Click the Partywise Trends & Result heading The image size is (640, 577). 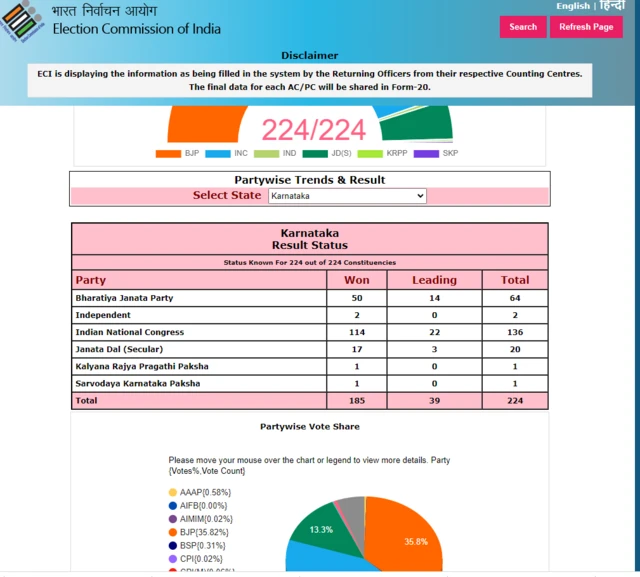(310, 180)
